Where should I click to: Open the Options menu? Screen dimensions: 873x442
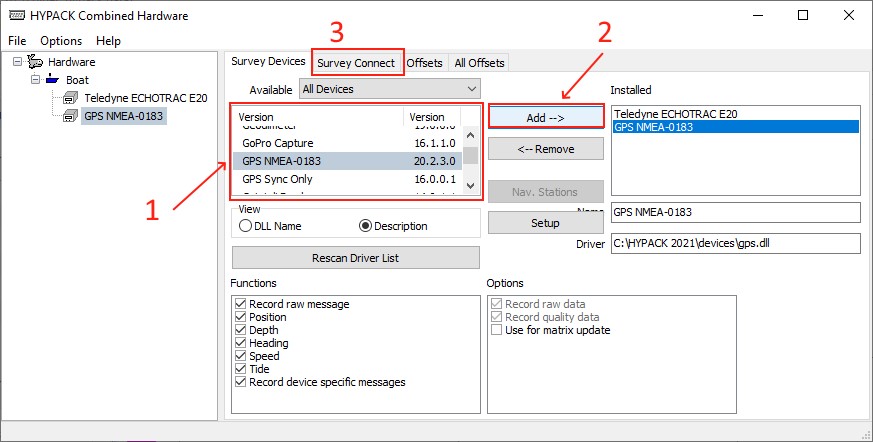tap(61, 41)
